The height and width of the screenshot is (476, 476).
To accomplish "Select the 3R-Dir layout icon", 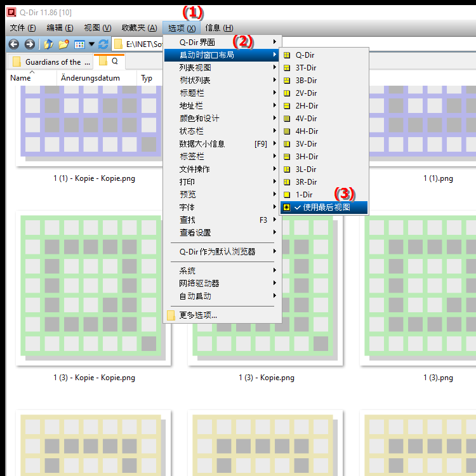I will [287, 182].
